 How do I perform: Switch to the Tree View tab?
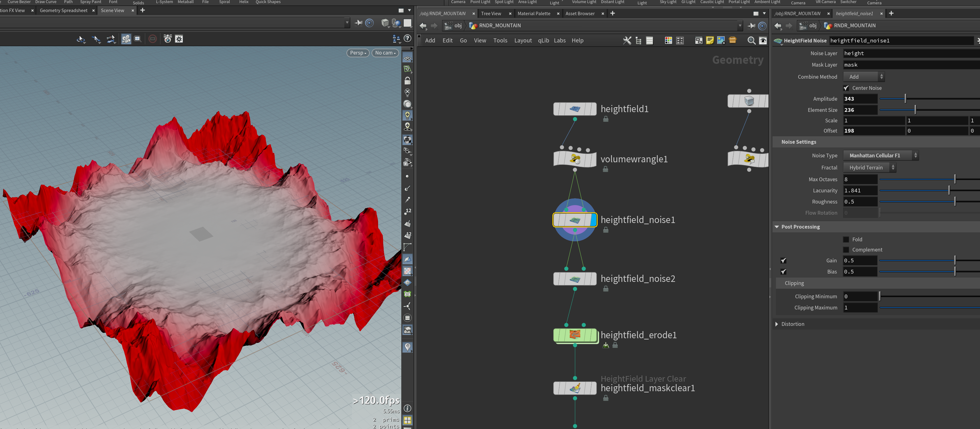491,13
